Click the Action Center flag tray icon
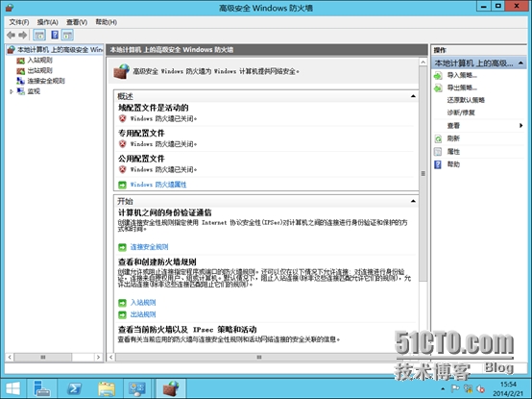Image resolution: width=532 pixels, height=399 pixels. coord(455,388)
